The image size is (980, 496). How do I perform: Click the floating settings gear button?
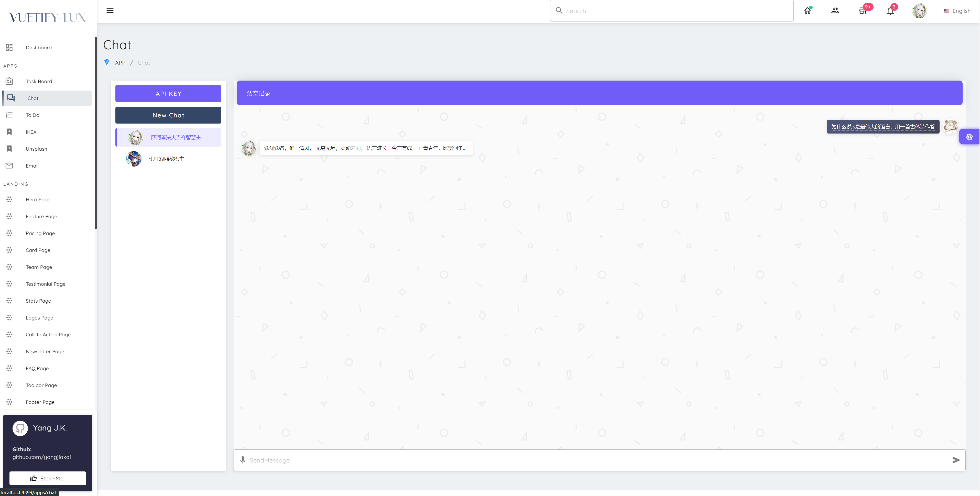pos(969,137)
